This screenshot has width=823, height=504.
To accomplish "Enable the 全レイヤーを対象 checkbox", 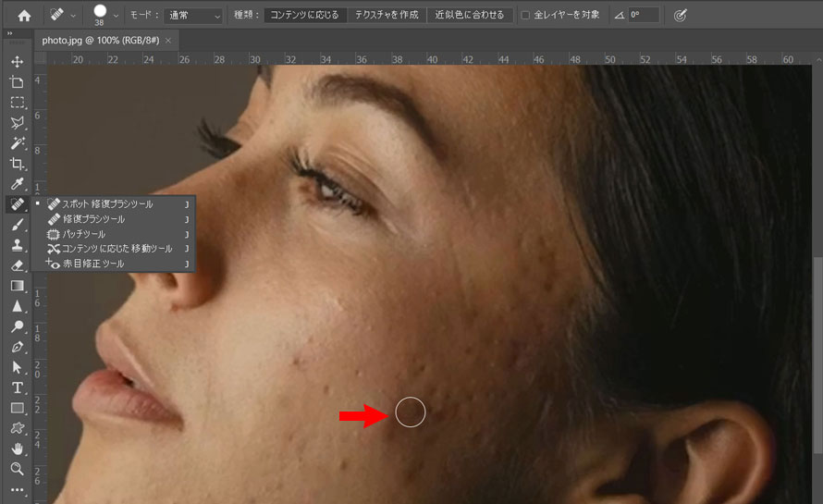I will (x=525, y=15).
